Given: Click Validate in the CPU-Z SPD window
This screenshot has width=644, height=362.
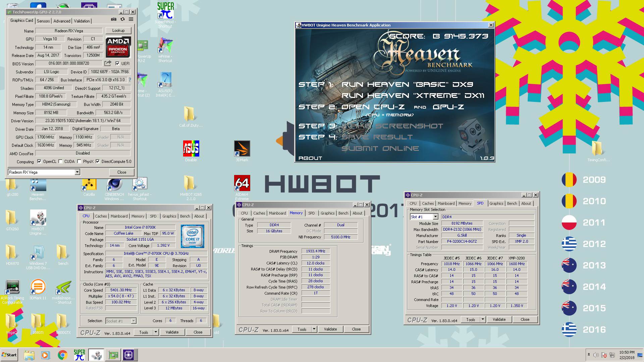Looking at the screenshot, I should (x=499, y=319).
